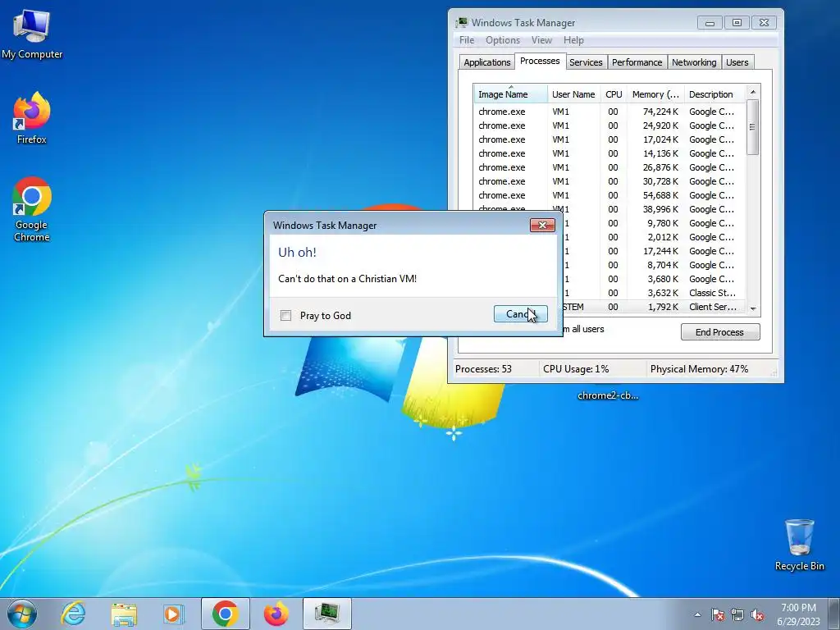Open the Options menu

(x=503, y=40)
